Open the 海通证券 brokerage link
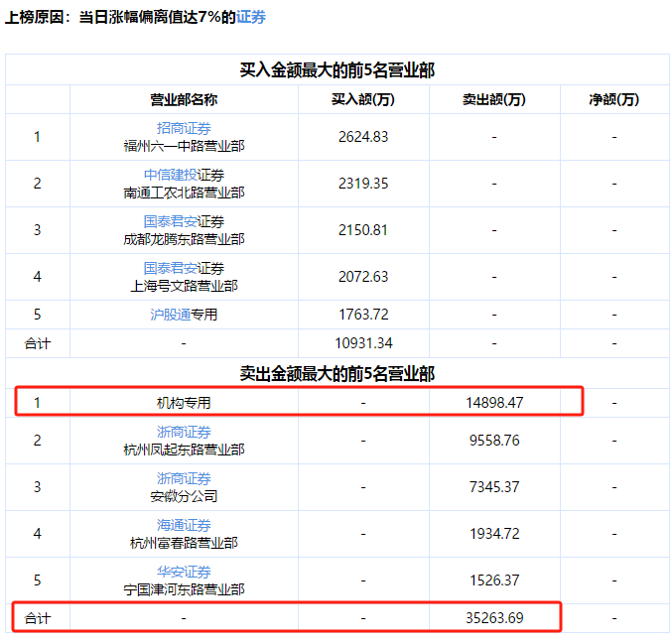This screenshot has width=672, height=644. coord(184,525)
